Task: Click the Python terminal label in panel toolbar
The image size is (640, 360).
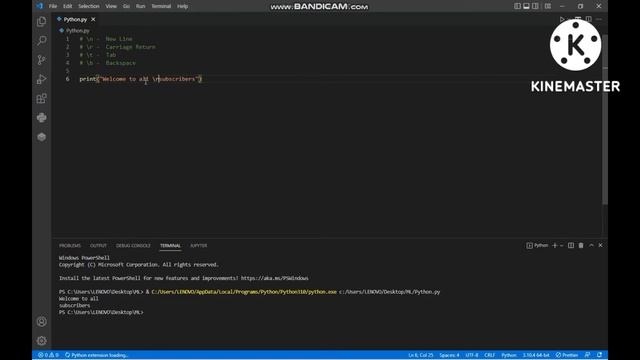Action: (538, 245)
